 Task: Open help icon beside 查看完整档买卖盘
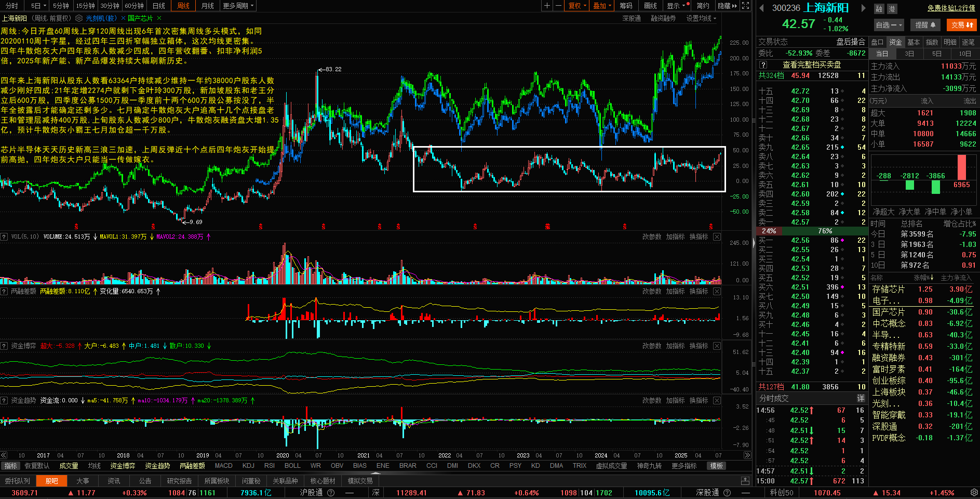click(x=763, y=65)
